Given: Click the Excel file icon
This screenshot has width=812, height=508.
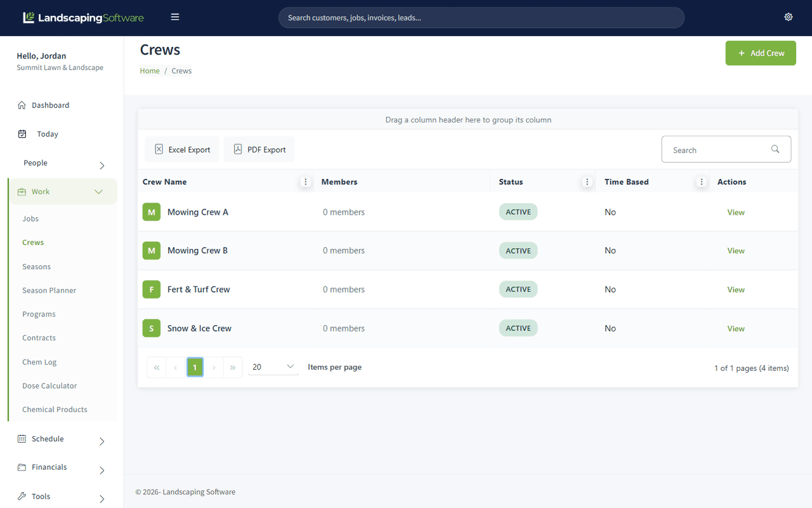Looking at the screenshot, I should coord(159,149).
